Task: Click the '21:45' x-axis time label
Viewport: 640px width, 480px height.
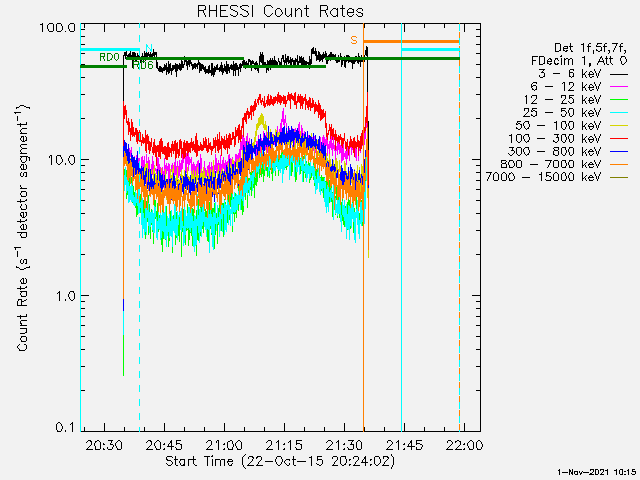Action: pos(404,445)
